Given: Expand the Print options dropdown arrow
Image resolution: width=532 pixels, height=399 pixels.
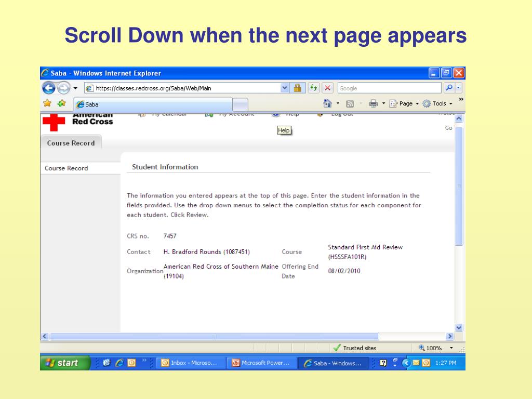Looking at the screenshot, I should pyautogui.click(x=384, y=103).
